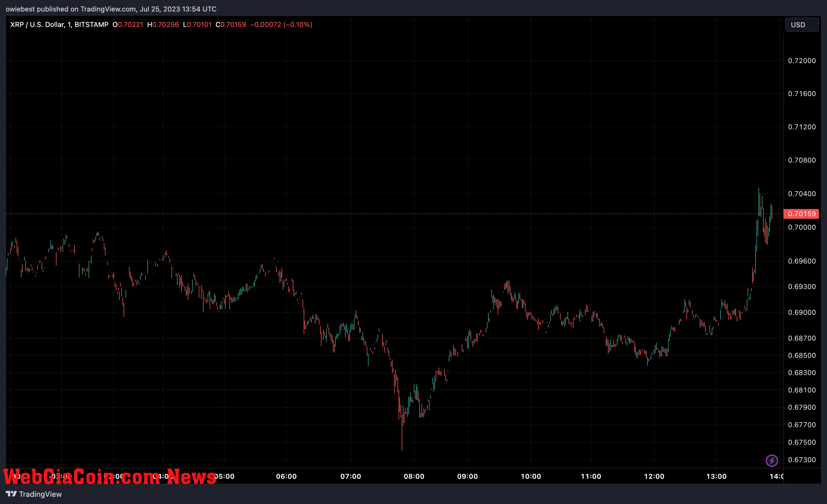Click the 09:00 time axis label
Viewport: 827px width, 504px height.
pos(467,476)
